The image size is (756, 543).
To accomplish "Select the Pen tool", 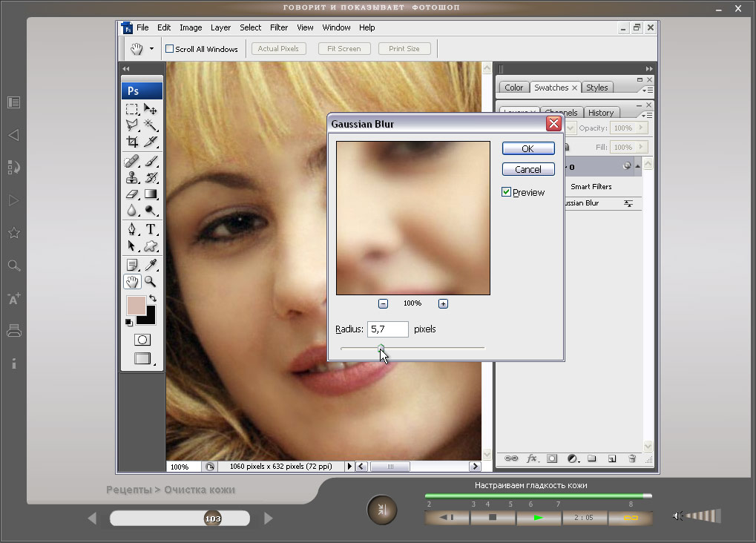I will point(132,229).
